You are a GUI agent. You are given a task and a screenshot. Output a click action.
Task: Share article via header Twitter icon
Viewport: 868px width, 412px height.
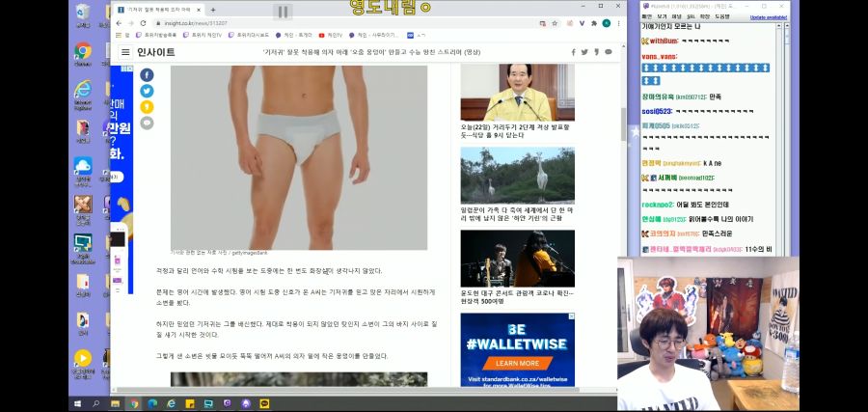click(584, 52)
